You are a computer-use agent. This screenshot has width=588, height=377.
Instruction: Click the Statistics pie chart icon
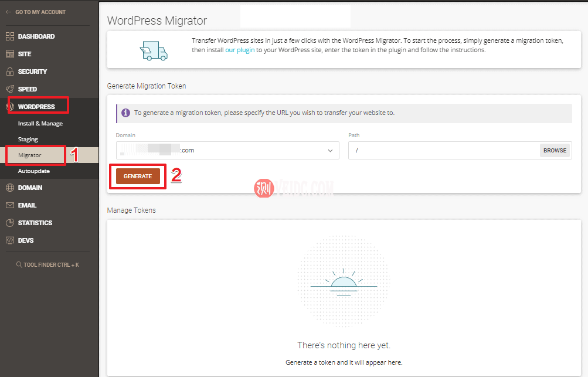(x=10, y=223)
